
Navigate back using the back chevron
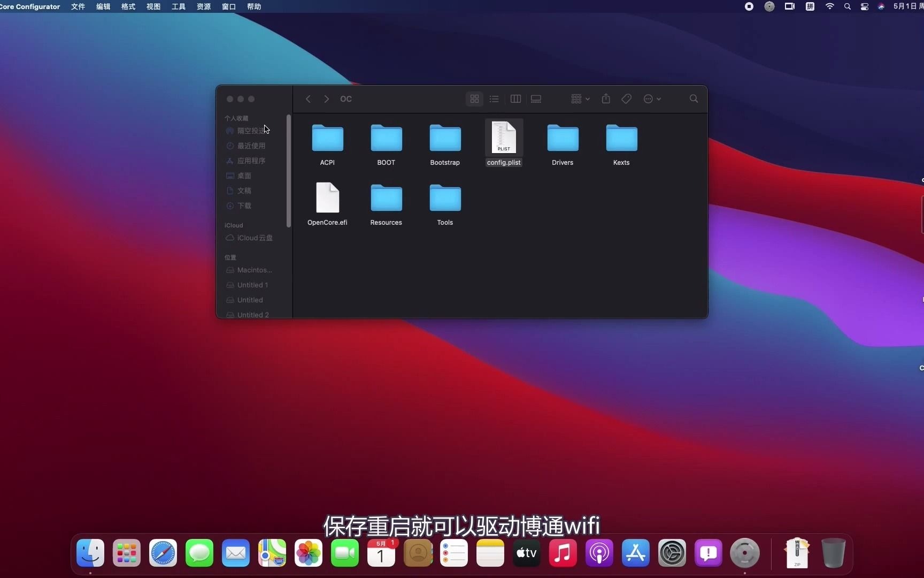click(307, 98)
